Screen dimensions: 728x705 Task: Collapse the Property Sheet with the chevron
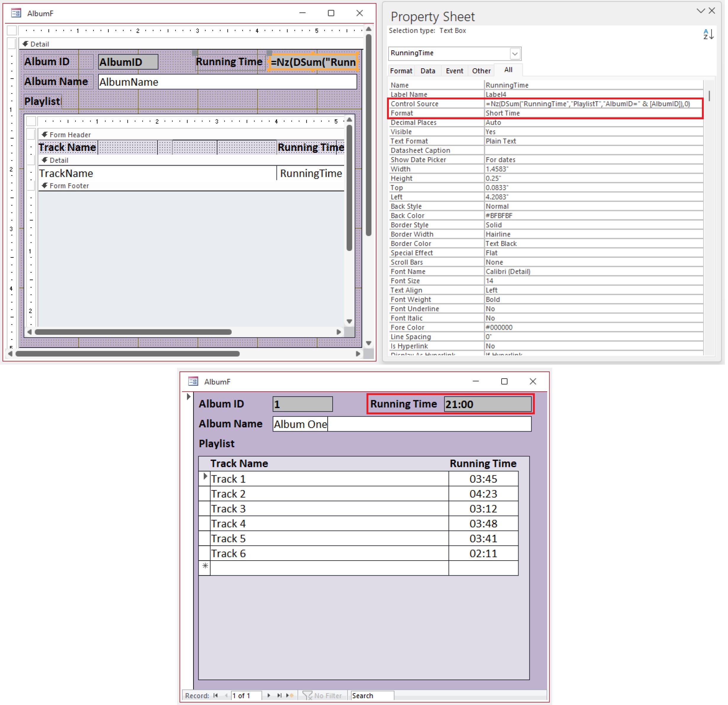(701, 11)
